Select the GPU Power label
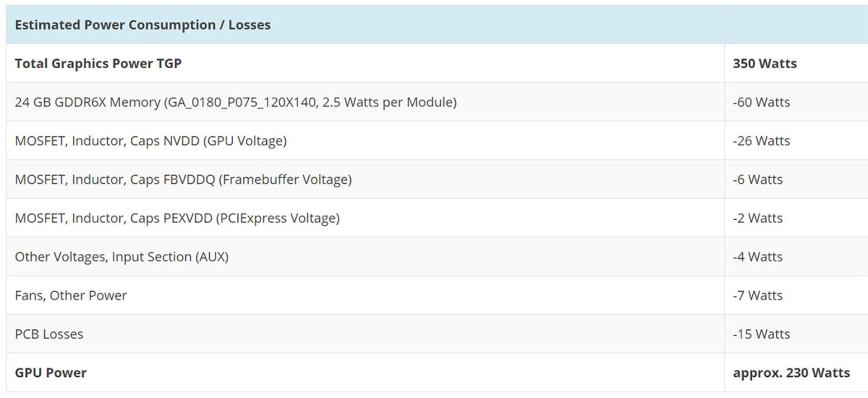The image size is (868, 398). [x=51, y=373]
